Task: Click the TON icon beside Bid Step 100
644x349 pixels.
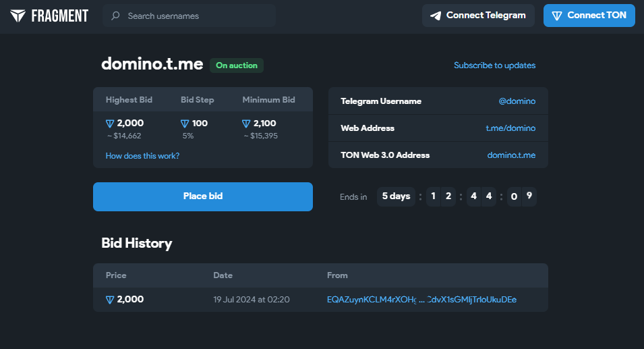Action: 185,124
